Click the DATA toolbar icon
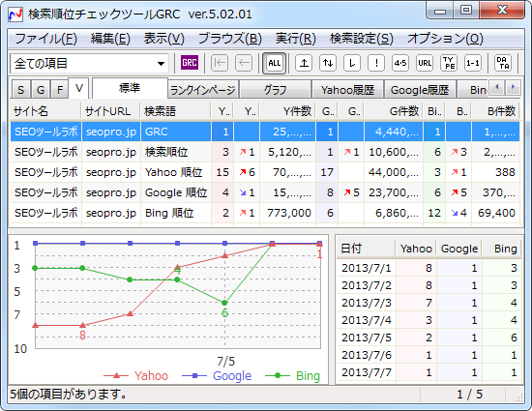 point(503,63)
